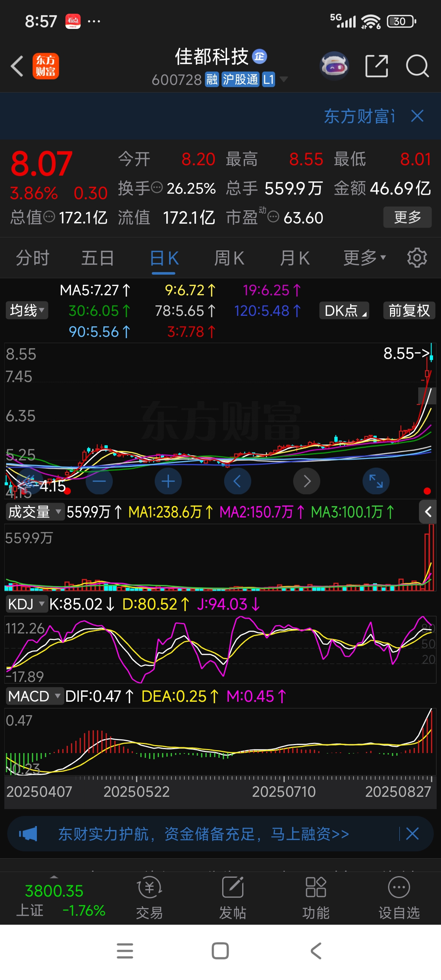
Task: Tap the 8.07 current price
Action: tap(41, 164)
